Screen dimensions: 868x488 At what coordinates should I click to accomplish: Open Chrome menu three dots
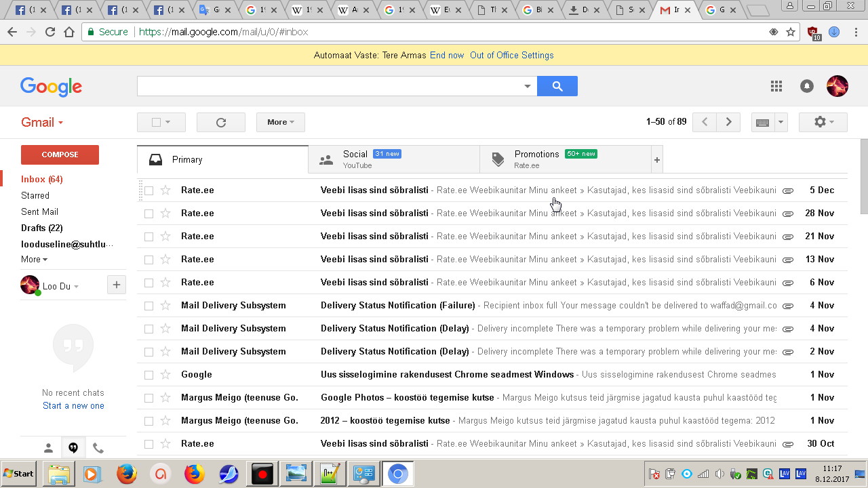[x=855, y=32]
